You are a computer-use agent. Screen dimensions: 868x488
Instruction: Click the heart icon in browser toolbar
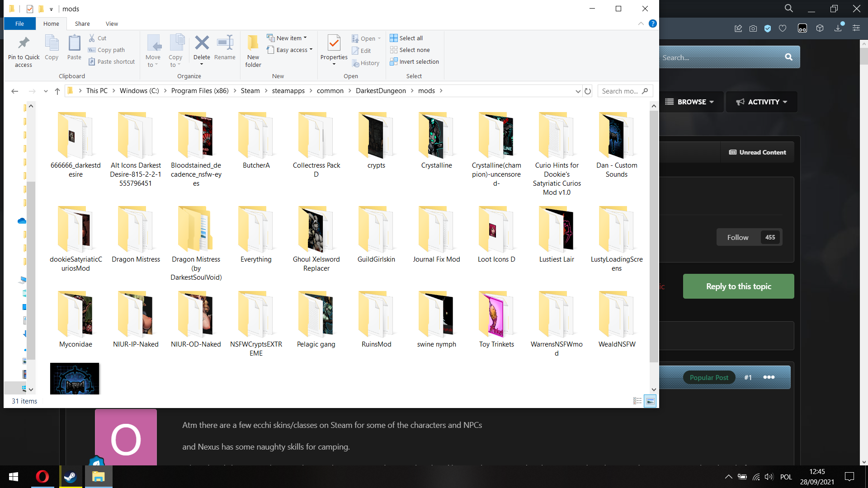pyautogui.click(x=783, y=28)
